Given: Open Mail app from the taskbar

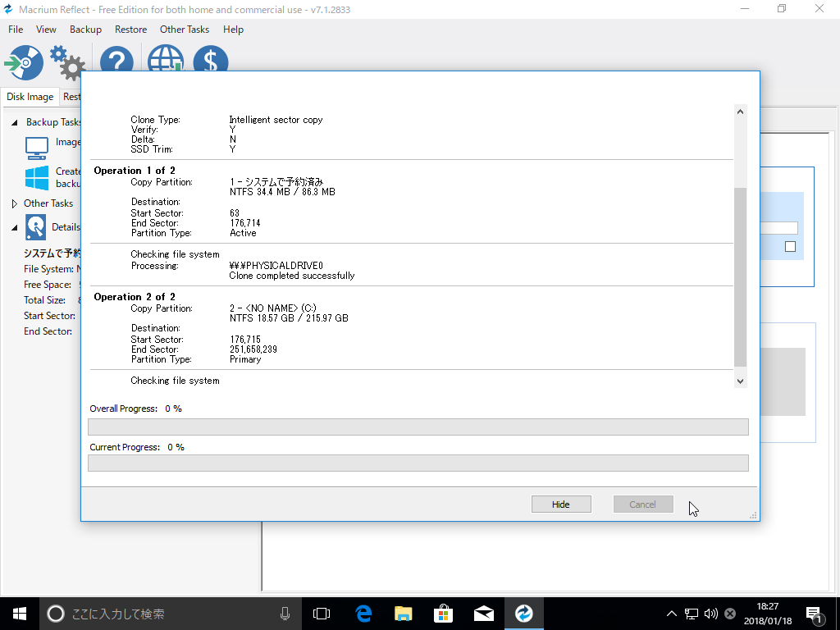Looking at the screenshot, I should pyautogui.click(x=484, y=614).
